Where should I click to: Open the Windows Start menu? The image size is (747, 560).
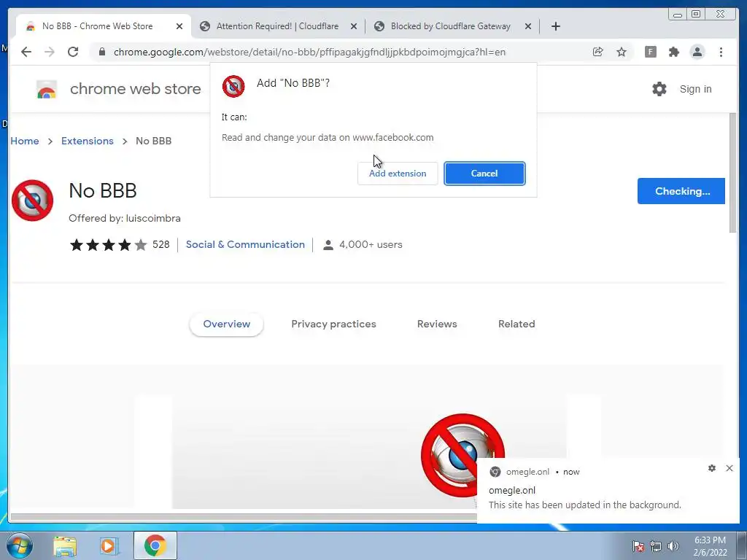click(20, 545)
